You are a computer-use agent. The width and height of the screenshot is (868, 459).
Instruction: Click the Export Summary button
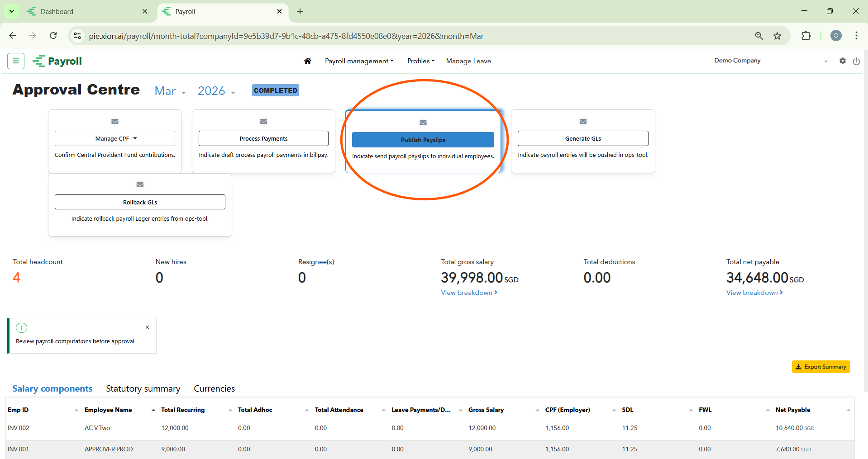pyautogui.click(x=820, y=367)
